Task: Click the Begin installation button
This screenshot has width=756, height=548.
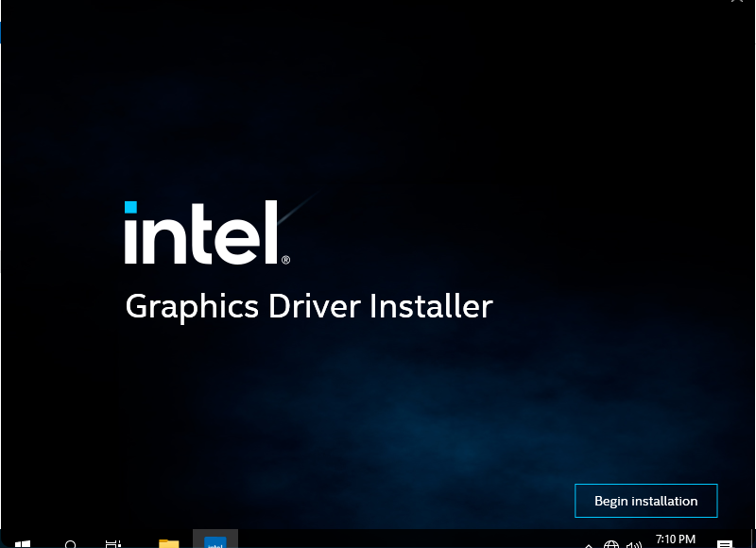Action: [645, 501]
